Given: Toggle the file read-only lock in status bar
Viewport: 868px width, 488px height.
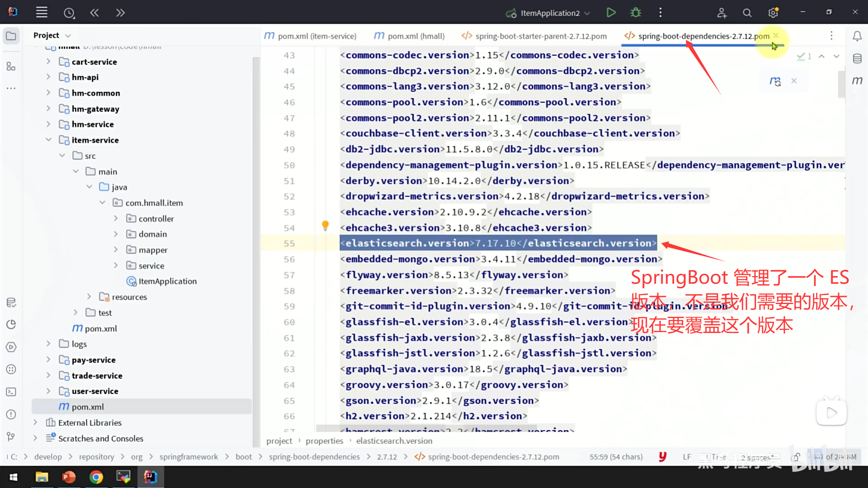Looking at the screenshot, I should tap(796, 457).
